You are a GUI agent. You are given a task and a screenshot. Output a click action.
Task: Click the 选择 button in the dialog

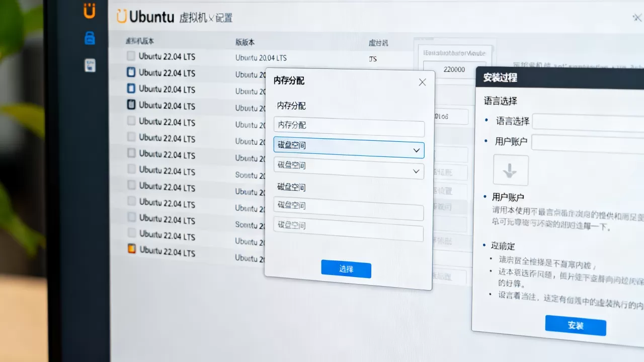pos(346,269)
